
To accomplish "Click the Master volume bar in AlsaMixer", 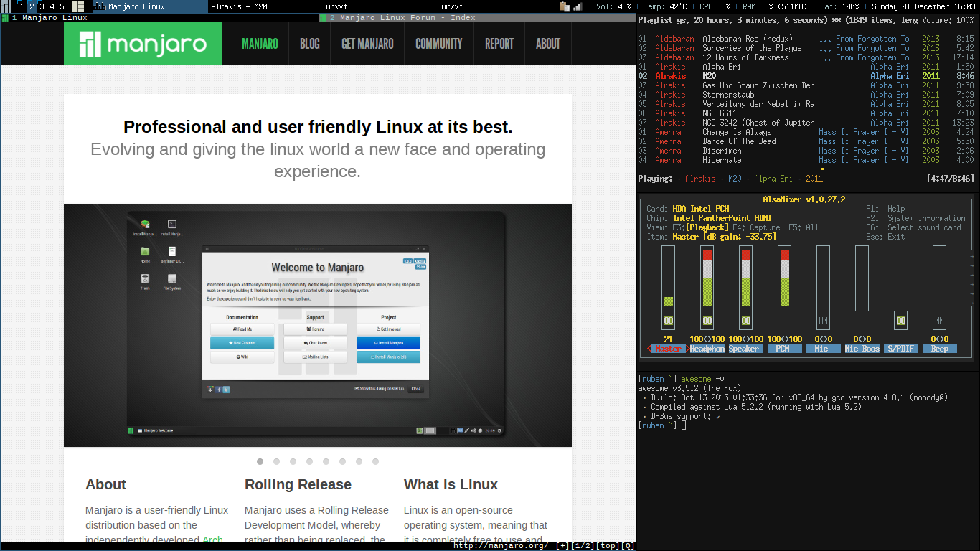I will click(x=668, y=278).
